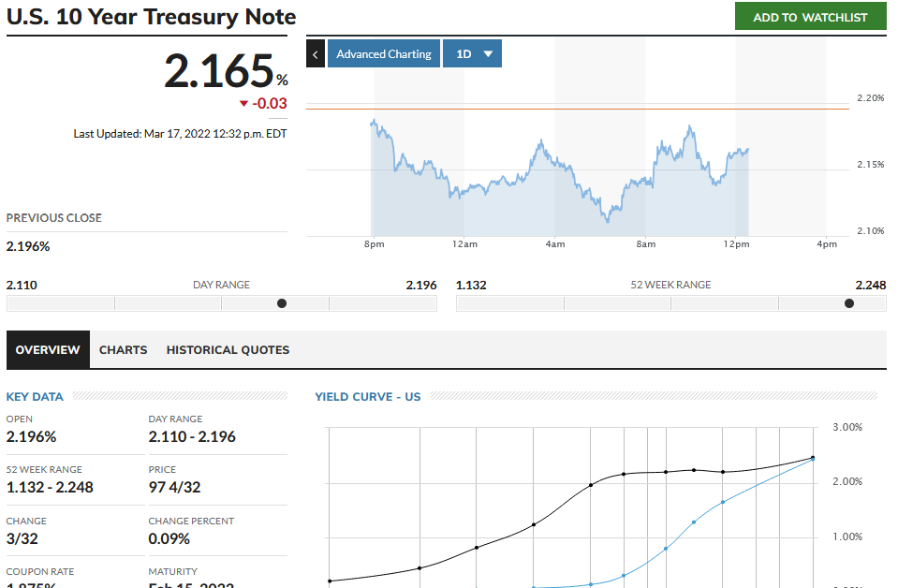Go to the HISTORICAL QUOTES tab

(228, 350)
